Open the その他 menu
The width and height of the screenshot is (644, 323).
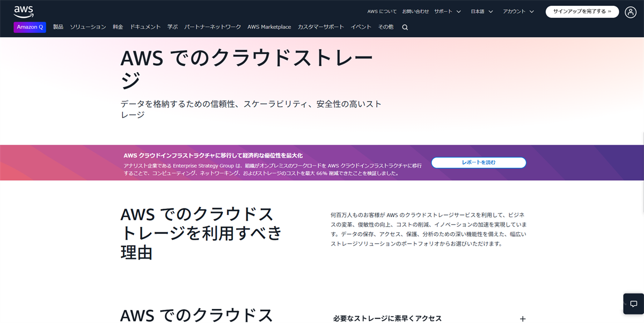[x=386, y=27]
